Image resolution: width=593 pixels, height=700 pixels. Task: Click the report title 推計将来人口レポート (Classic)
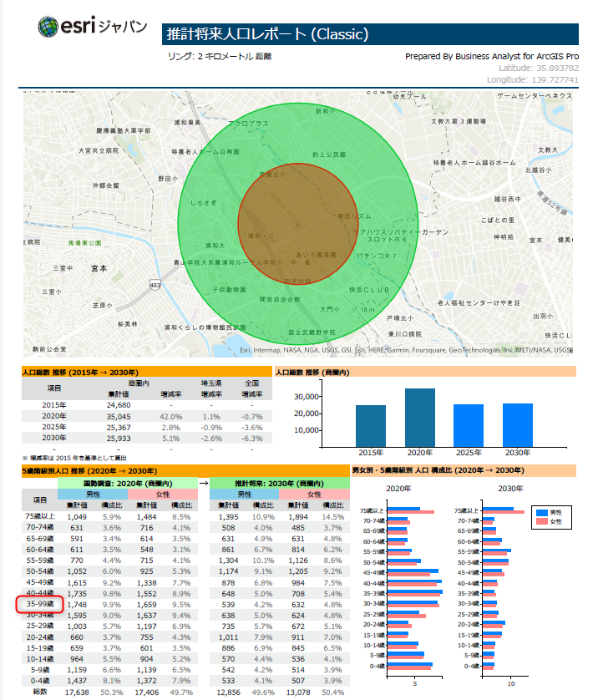(x=267, y=34)
